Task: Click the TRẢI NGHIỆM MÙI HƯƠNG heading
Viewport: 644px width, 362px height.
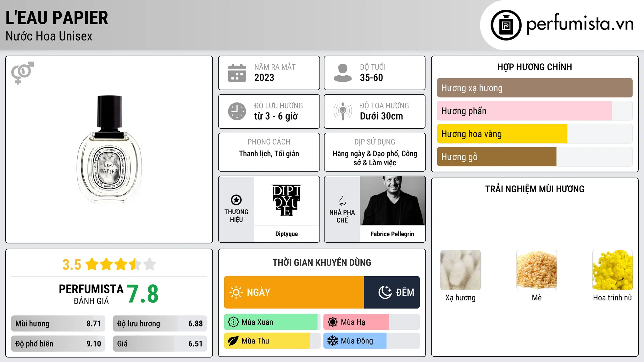Action: point(535,189)
